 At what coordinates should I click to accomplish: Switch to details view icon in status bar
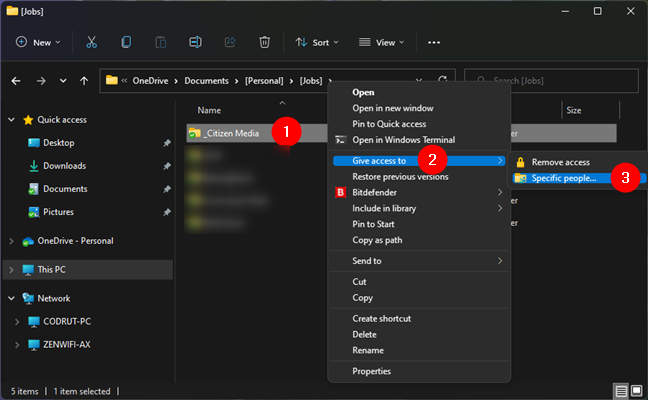pyautogui.click(x=621, y=391)
